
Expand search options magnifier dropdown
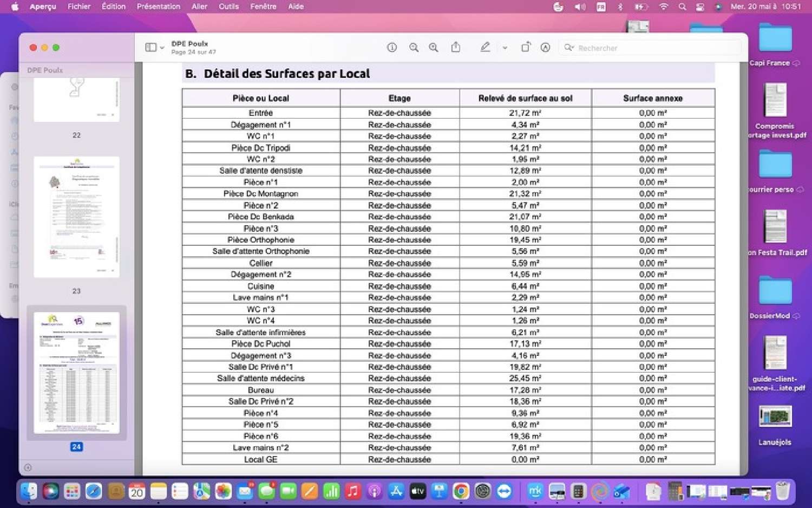[x=569, y=48]
